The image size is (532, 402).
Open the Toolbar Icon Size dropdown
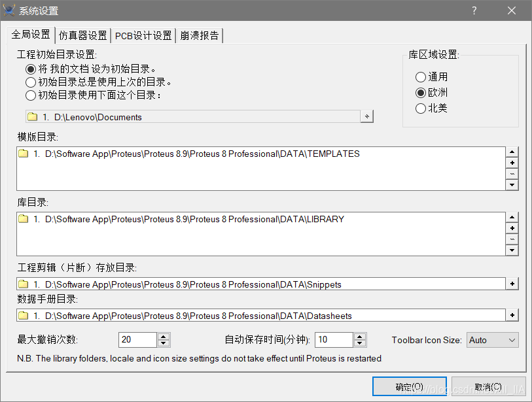click(x=493, y=340)
